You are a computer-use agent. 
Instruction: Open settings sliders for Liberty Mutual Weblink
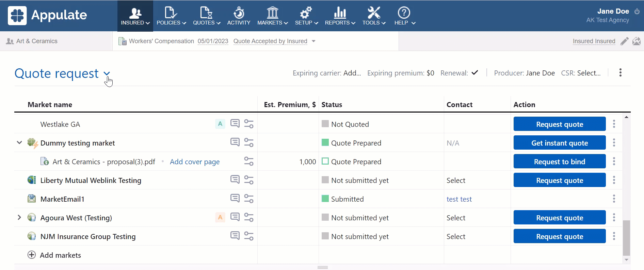click(x=249, y=180)
